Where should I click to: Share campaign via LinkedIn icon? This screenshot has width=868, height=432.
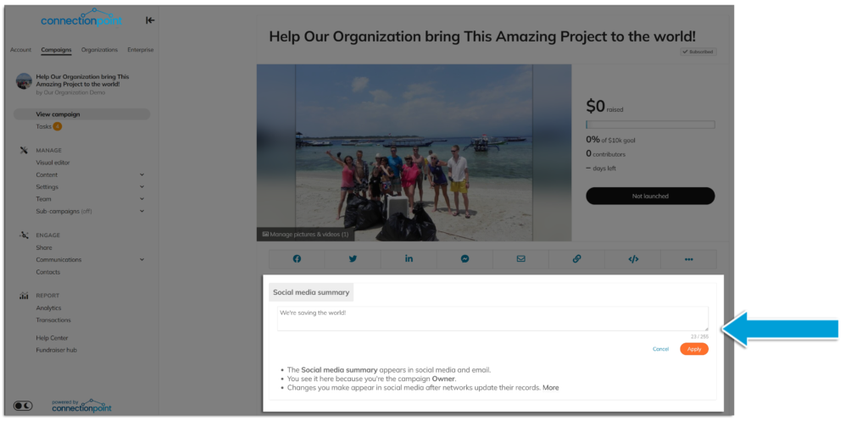(x=409, y=259)
